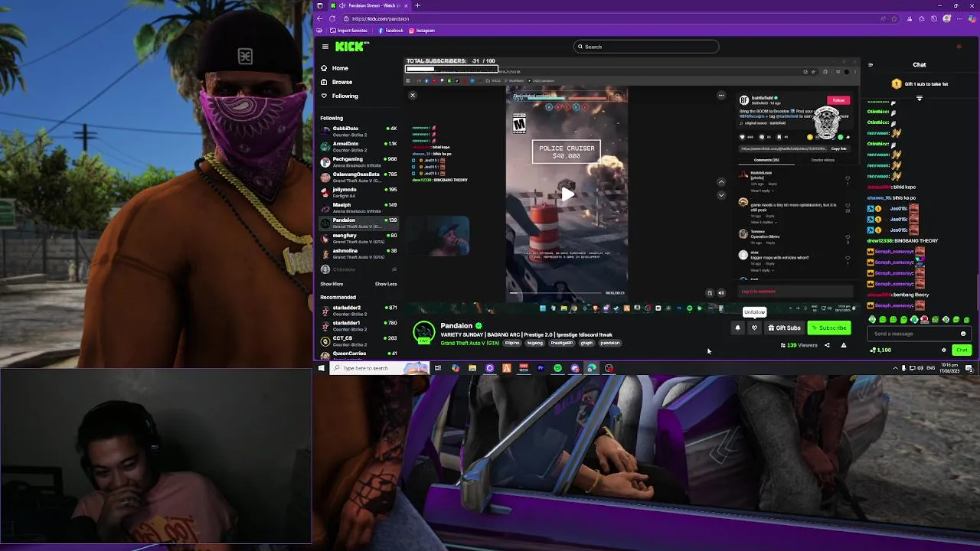Go back in the browser
Screen dimensions: 980x551
pos(321,18)
